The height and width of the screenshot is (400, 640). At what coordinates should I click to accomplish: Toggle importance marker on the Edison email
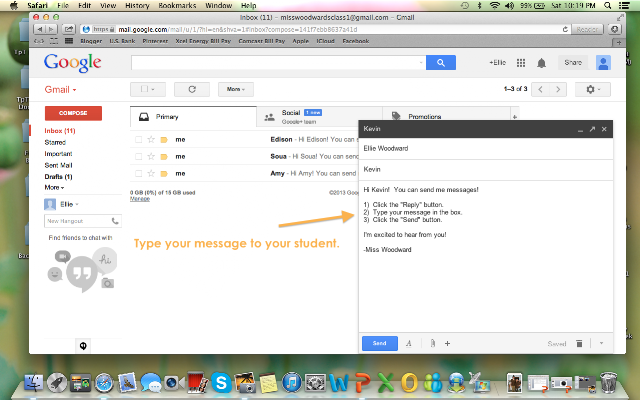(x=164, y=140)
